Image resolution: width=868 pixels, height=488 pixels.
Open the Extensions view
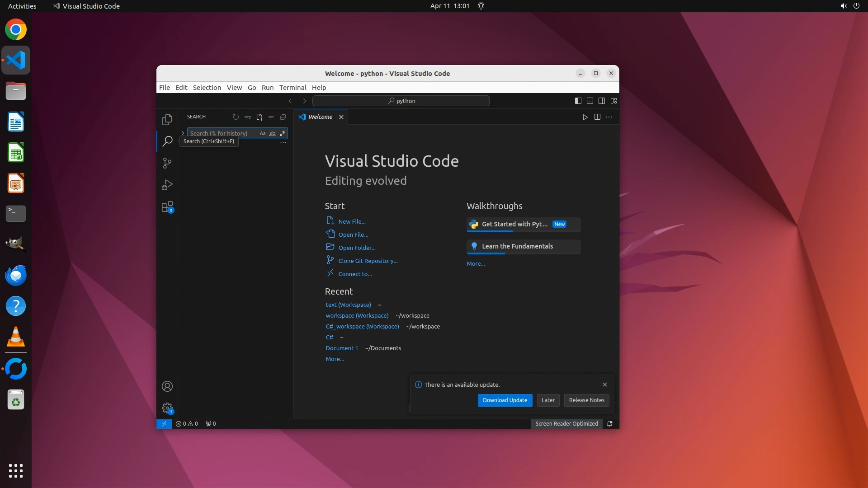pos(167,207)
